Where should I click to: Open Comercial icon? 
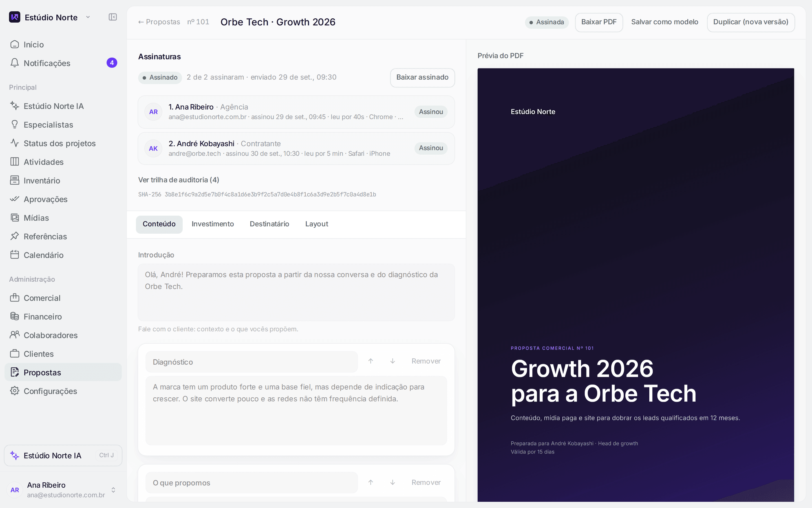(x=14, y=298)
